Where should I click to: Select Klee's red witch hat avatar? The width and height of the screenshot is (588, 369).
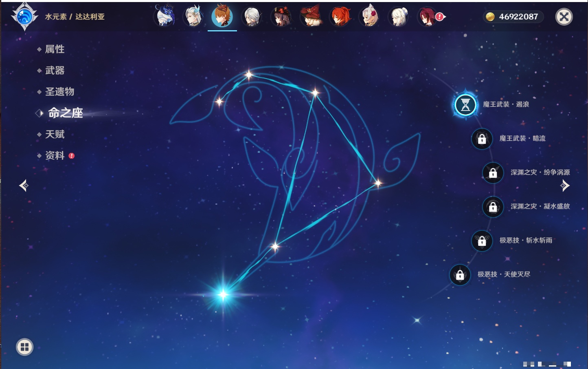(311, 16)
